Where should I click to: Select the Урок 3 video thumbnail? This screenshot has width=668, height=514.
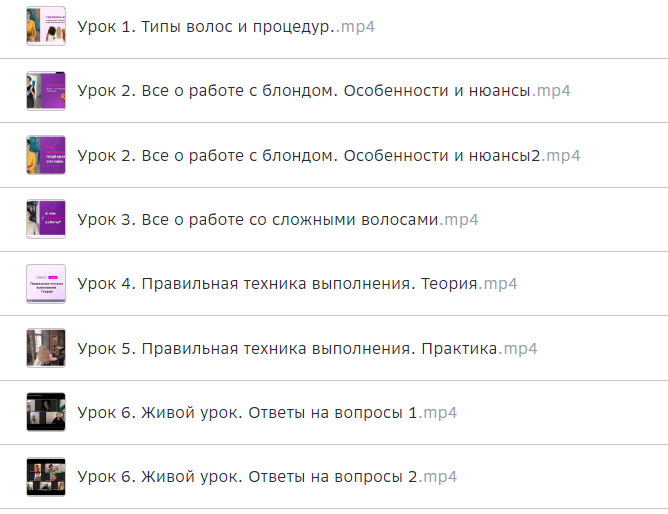click(x=46, y=219)
